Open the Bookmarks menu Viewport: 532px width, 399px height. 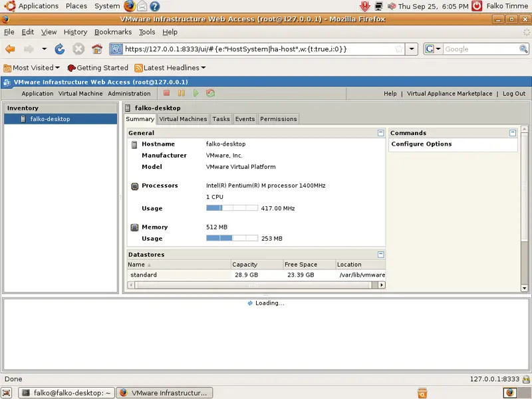112,32
